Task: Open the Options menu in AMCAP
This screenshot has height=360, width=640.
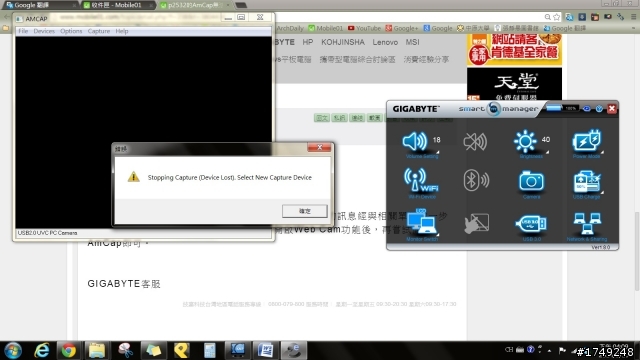Action: [71, 31]
